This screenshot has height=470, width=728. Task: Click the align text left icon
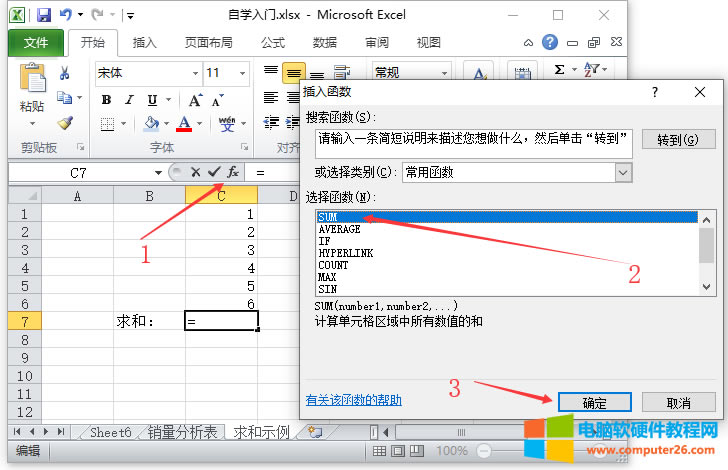point(271,98)
